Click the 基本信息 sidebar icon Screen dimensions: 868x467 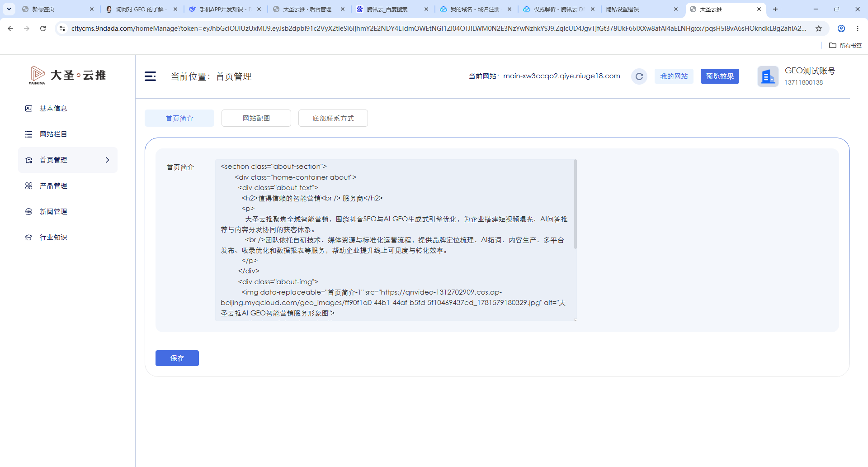click(28, 109)
